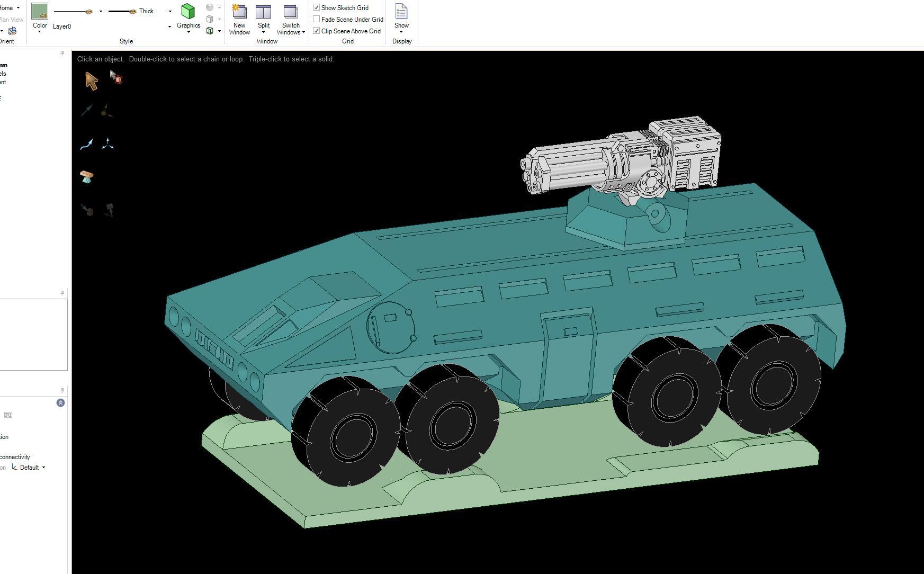Image resolution: width=924 pixels, height=574 pixels.
Task: Open a New Window
Action: click(239, 20)
